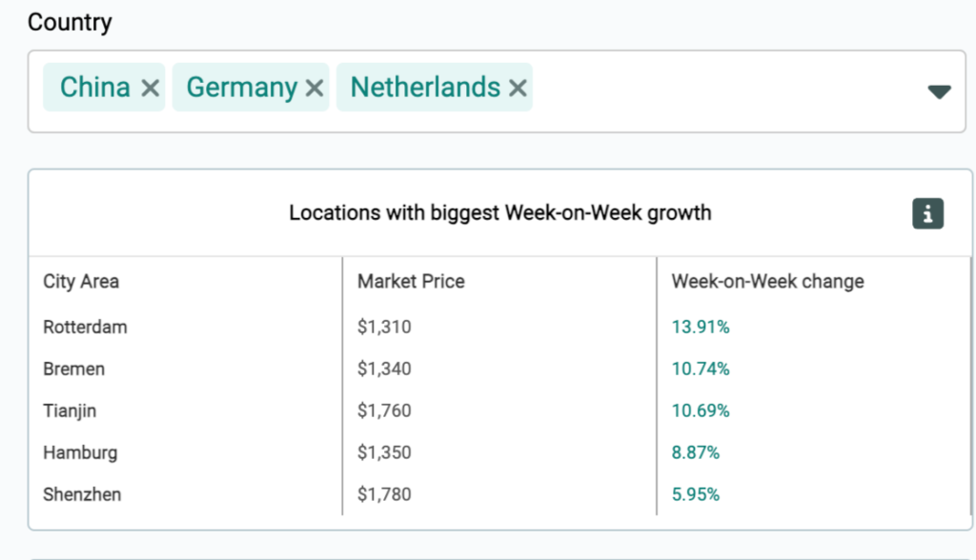The width and height of the screenshot is (976, 560).
Task: Click the Market Price column header
Action: click(x=411, y=282)
